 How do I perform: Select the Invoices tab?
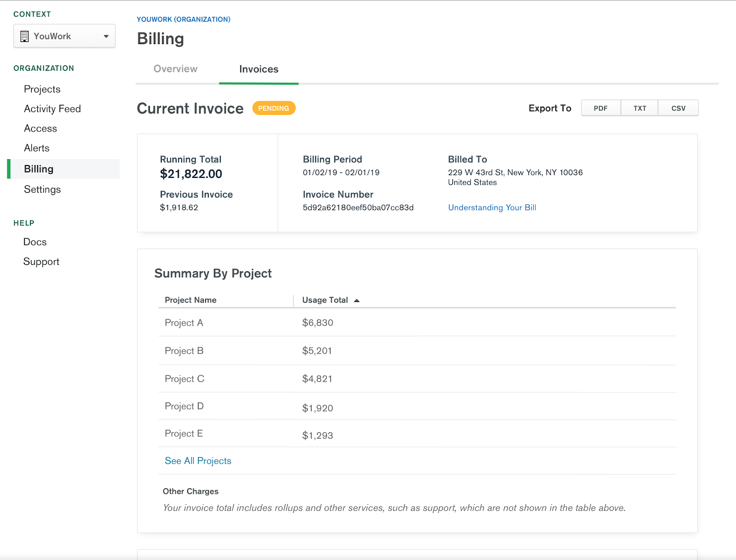pyautogui.click(x=259, y=69)
